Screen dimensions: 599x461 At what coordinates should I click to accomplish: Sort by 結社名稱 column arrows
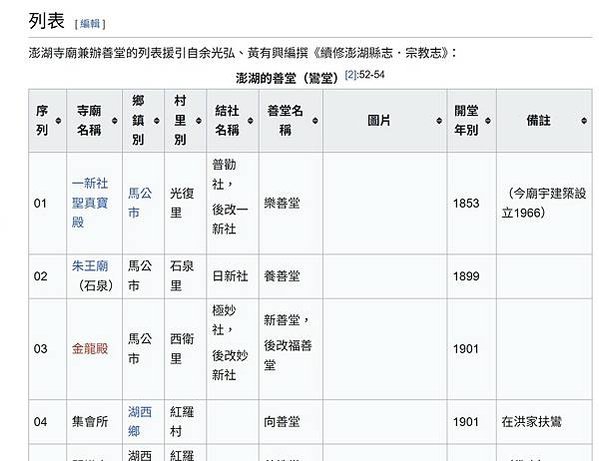pyautogui.click(x=250, y=121)
